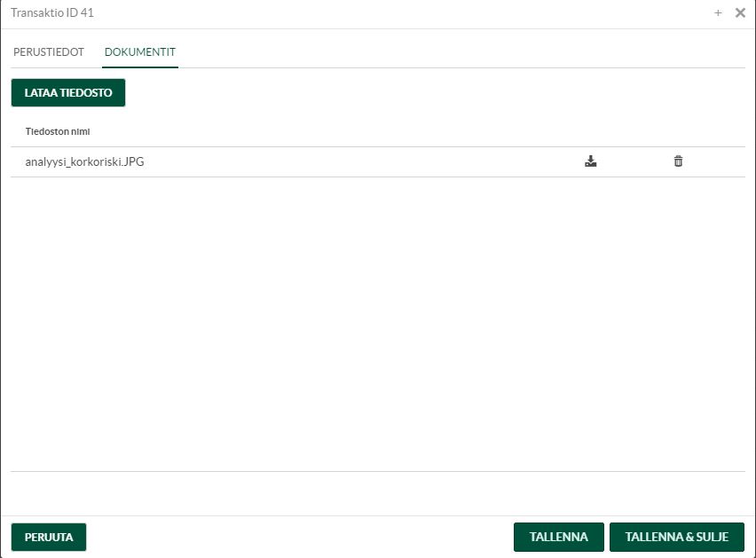
Task: Delete analyysi_korkoriski.JPG using the trash icon
Action: (678, 161)
